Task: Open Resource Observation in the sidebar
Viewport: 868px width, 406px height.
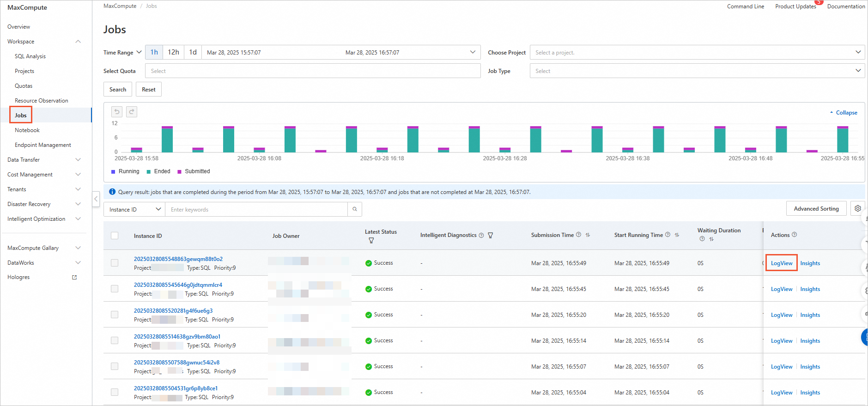Action: pos(41,101)
